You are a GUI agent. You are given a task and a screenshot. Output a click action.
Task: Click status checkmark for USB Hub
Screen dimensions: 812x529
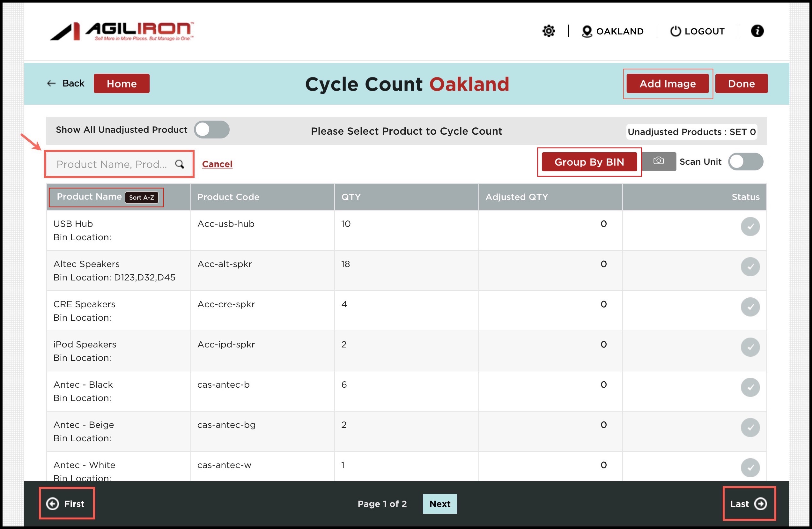(749, 227)
